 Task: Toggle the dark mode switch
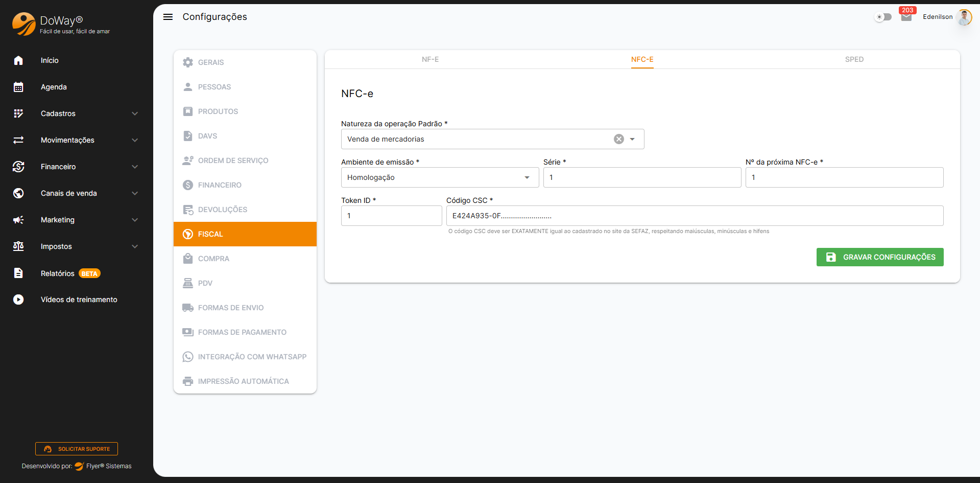(x=883, y=17)
